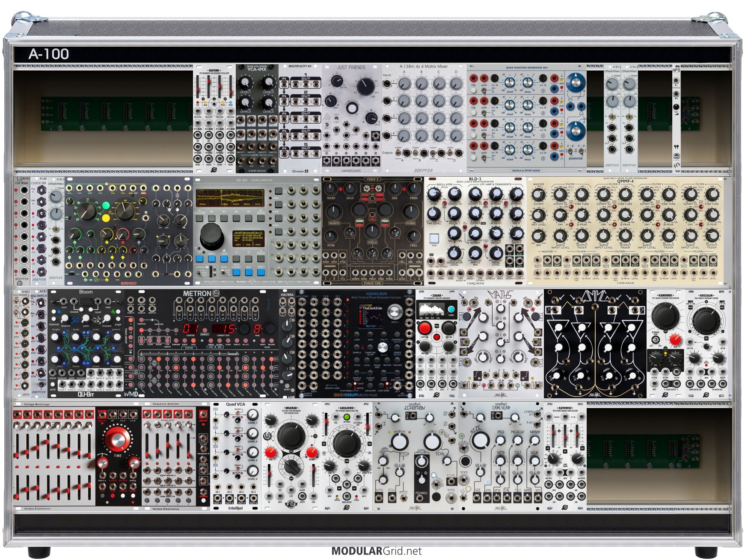The height and width of the screenshot is (560, 754).
Task: Click the BLD-2 module title
Action: coord(475,179)
